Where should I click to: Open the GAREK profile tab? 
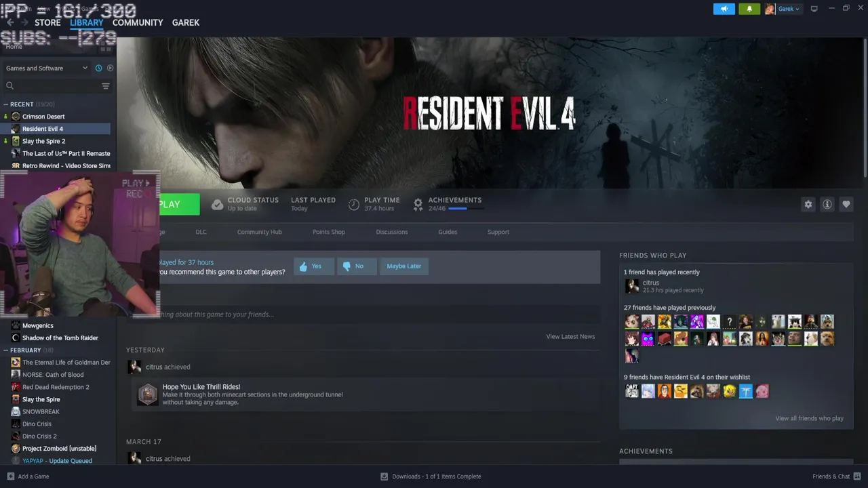(x=186, y=22)
